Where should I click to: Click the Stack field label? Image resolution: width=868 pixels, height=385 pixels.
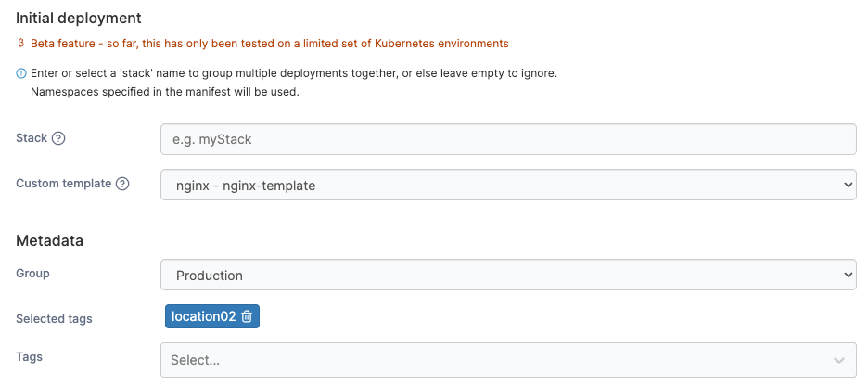32,138
